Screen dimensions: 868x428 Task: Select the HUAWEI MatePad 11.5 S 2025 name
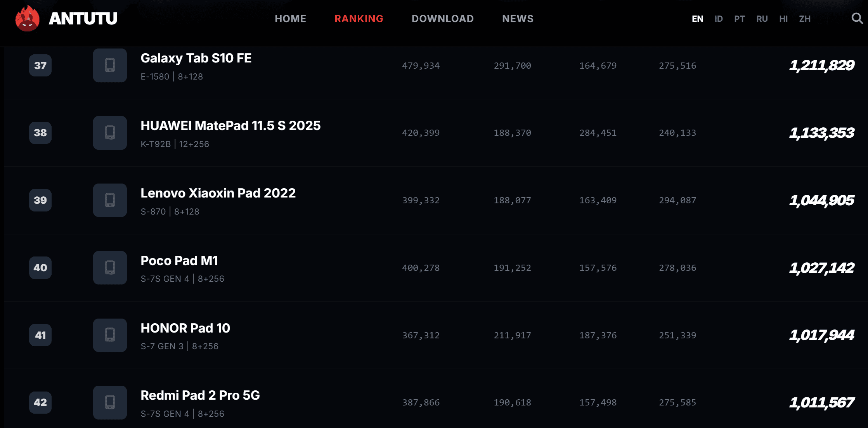[x=230, y=126]
